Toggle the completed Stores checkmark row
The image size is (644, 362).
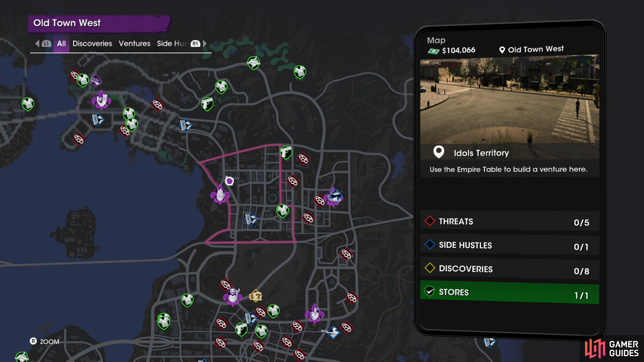tap(509, 292)
